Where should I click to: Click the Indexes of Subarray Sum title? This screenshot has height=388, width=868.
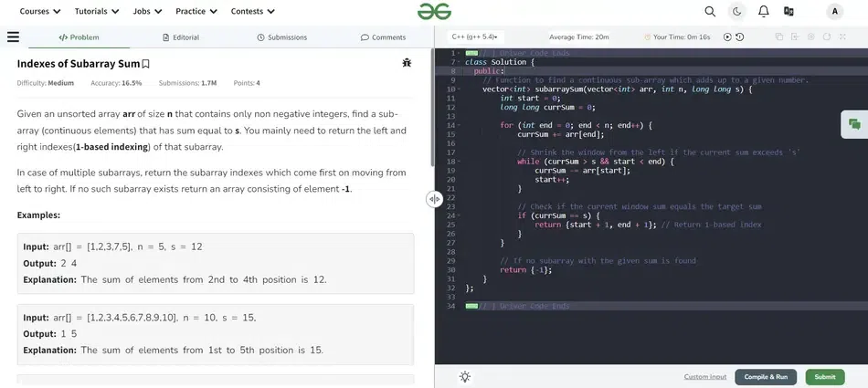click(x=79, y=64)
